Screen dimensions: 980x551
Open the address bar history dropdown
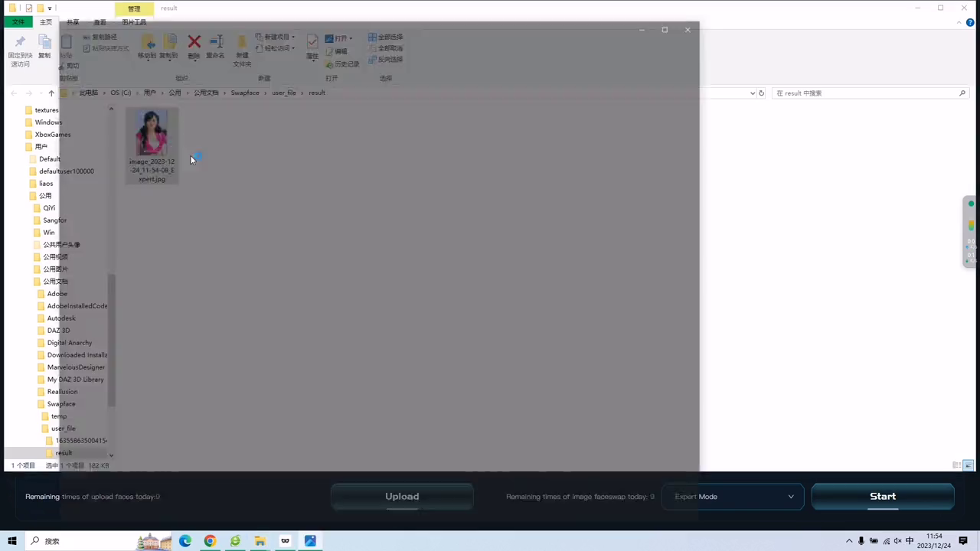(x=752, y=93)
